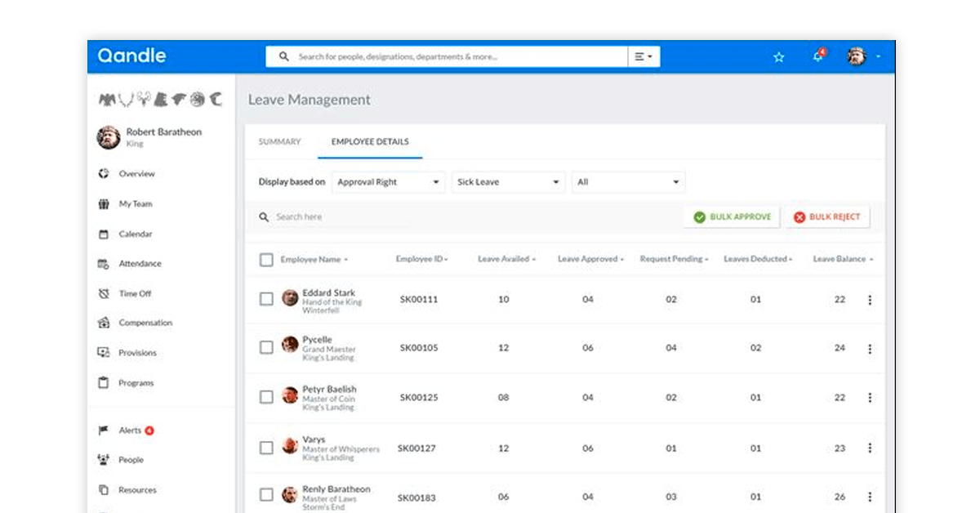Tick the checkbox for Pycelle
Viewport: 980px width, 513px height.
point(266,347)
